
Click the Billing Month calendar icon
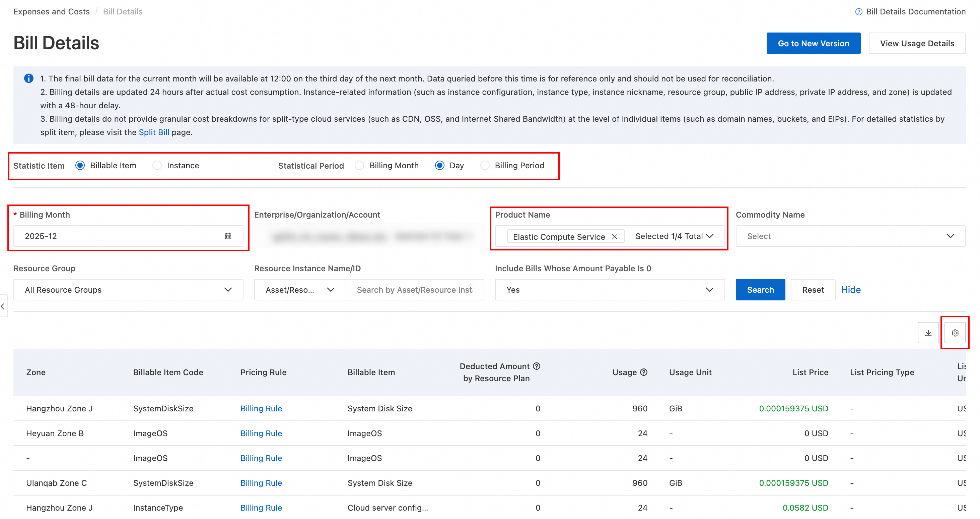coord(228,236)
